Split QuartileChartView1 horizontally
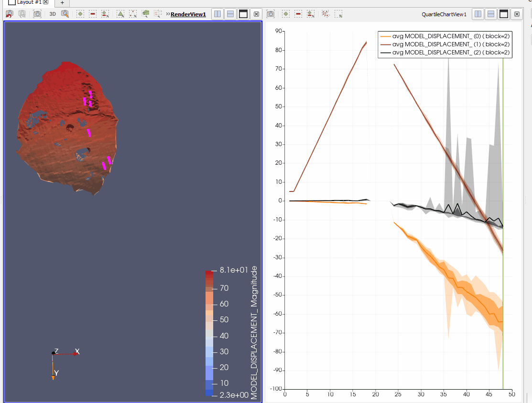This screenshot has width=532, height=403. pyautogui.click(x=478, y=14)
